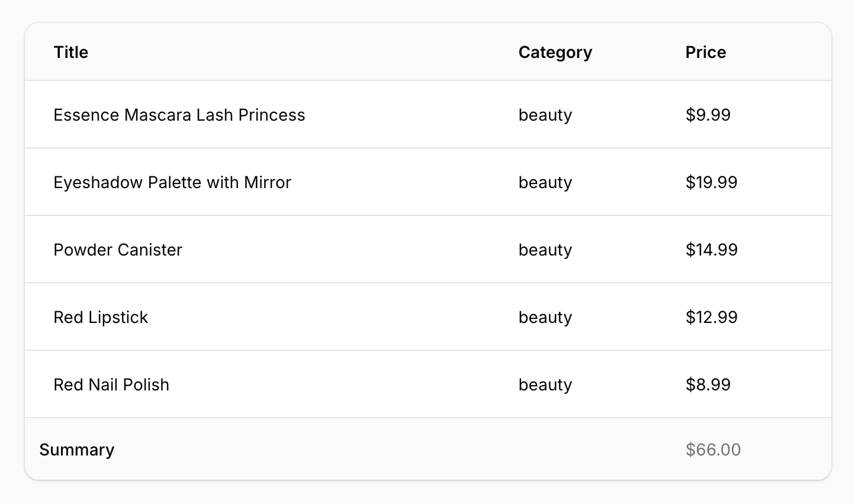Select the Red Lipstick product title
This screenshot has height=504, width=855.
[x=101, y=317]
